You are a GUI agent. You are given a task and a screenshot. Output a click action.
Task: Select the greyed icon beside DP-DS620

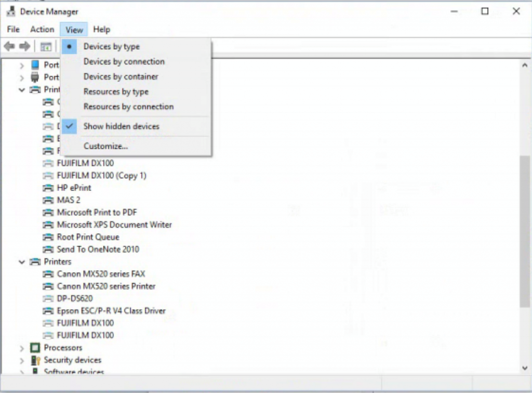coord(48,299)
